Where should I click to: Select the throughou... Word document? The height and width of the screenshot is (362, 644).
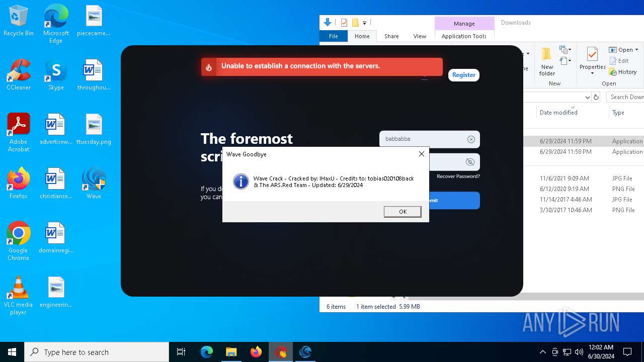[x=94, y=75]
